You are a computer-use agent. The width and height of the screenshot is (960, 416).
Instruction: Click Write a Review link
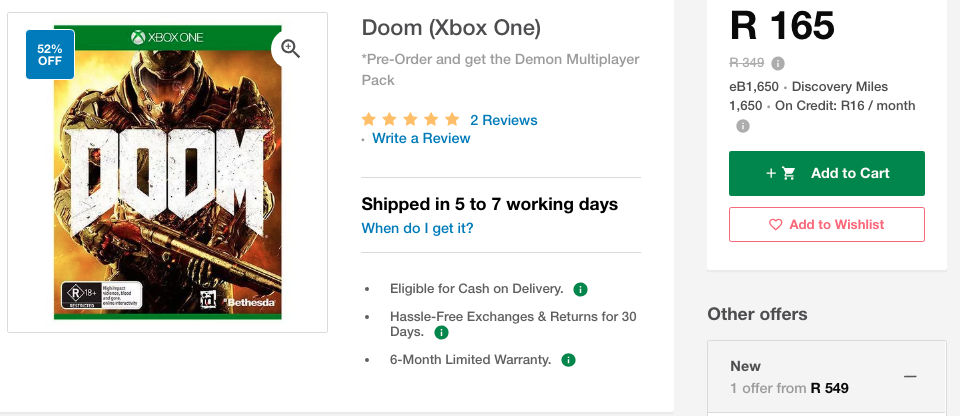click(421, 138)
